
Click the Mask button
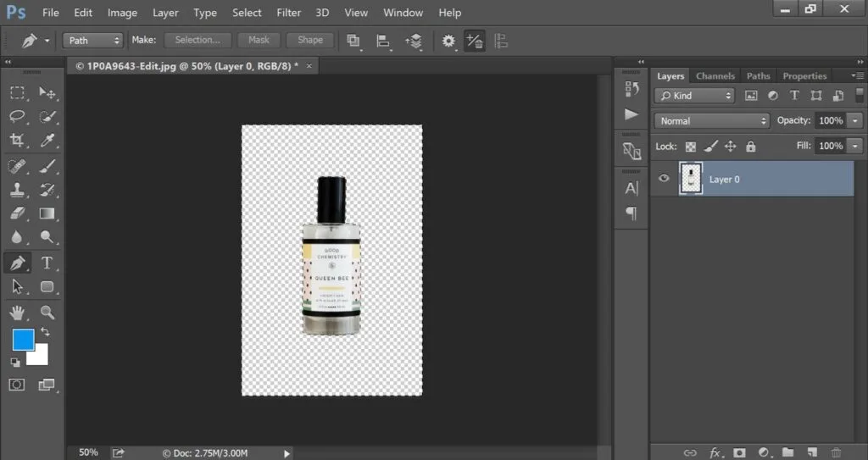pyautogui.click(x=259, y=40)
